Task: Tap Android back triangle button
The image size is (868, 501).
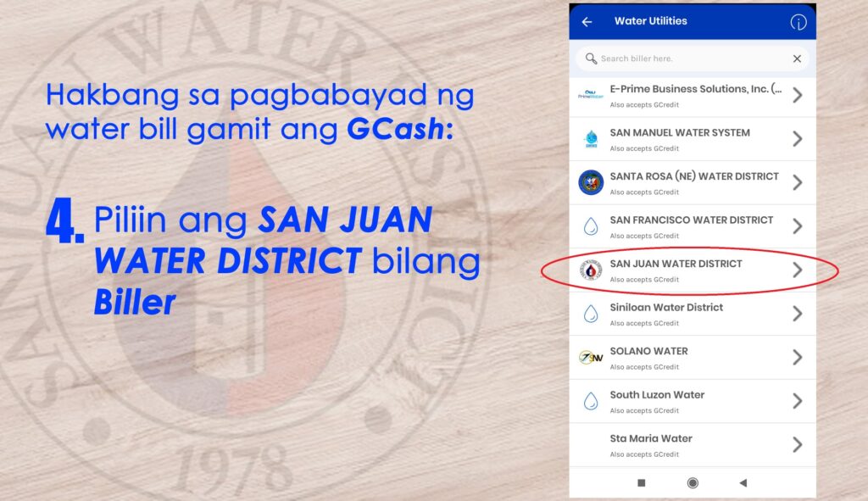Action: point(743,482)
